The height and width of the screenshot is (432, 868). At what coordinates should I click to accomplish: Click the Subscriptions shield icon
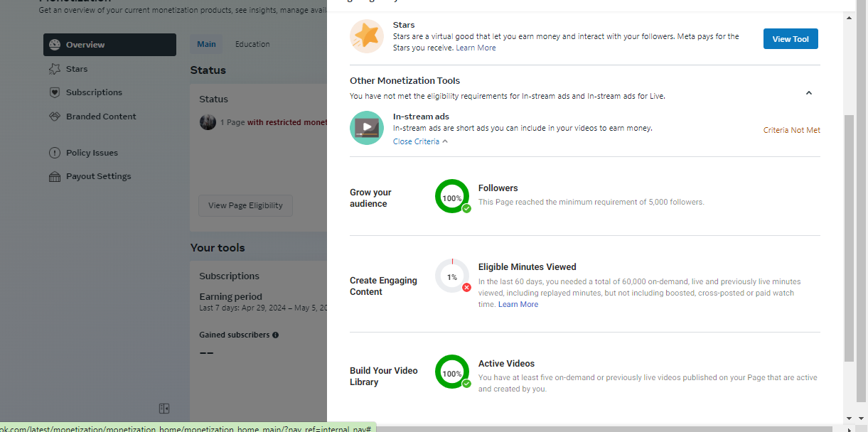pos(55,92)
